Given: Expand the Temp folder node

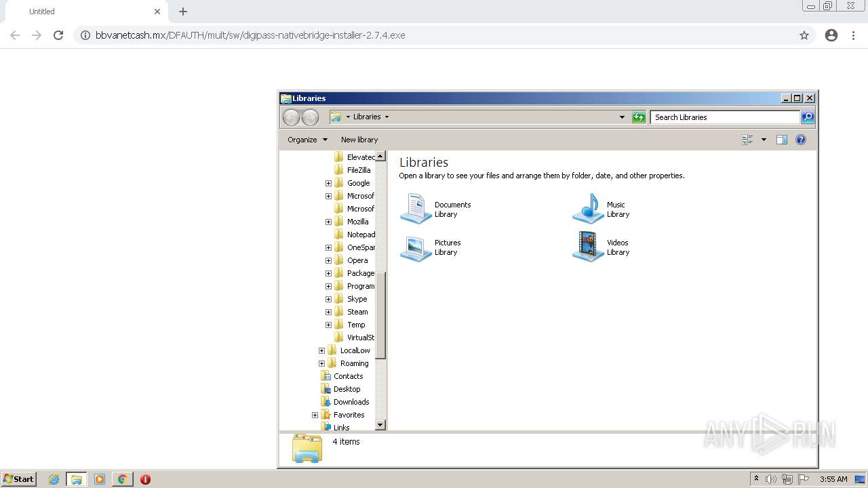Looking at the screenshot, I should (328, 325).
